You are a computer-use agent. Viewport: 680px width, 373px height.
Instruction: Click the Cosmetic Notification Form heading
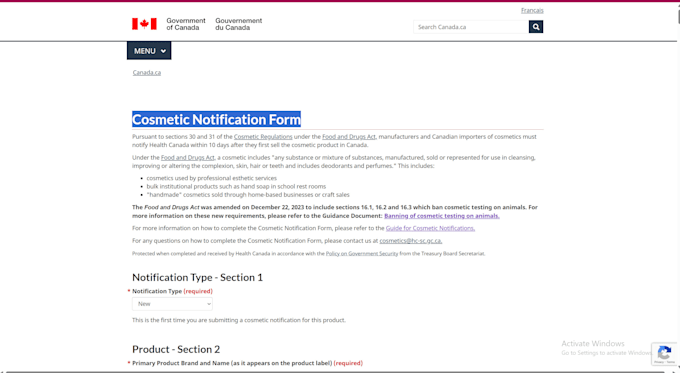[x=216, y=119]
